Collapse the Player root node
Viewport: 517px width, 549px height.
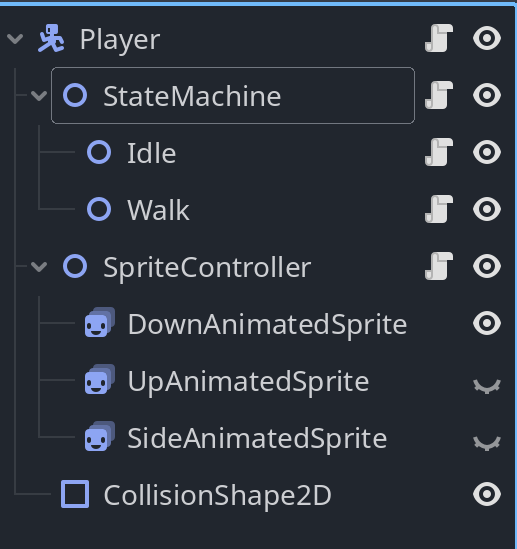tap(15, 39)
